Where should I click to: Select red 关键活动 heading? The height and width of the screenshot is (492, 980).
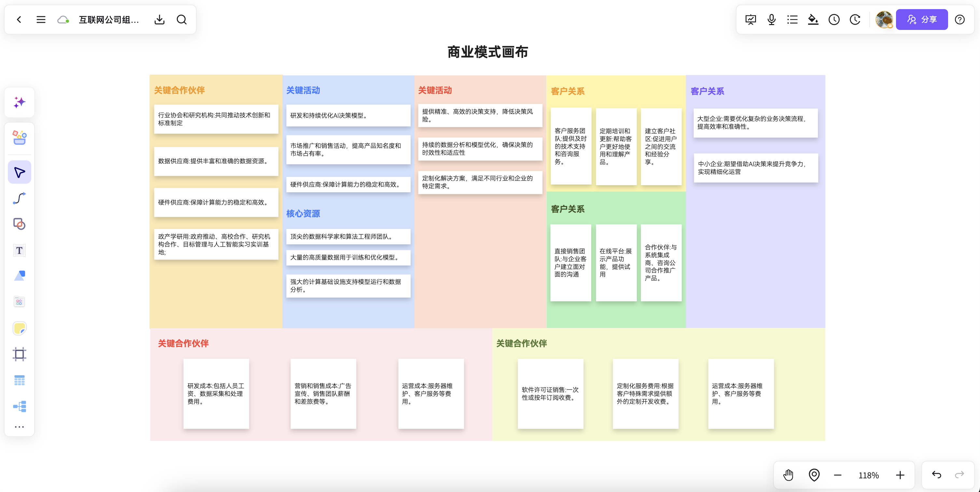435,90
